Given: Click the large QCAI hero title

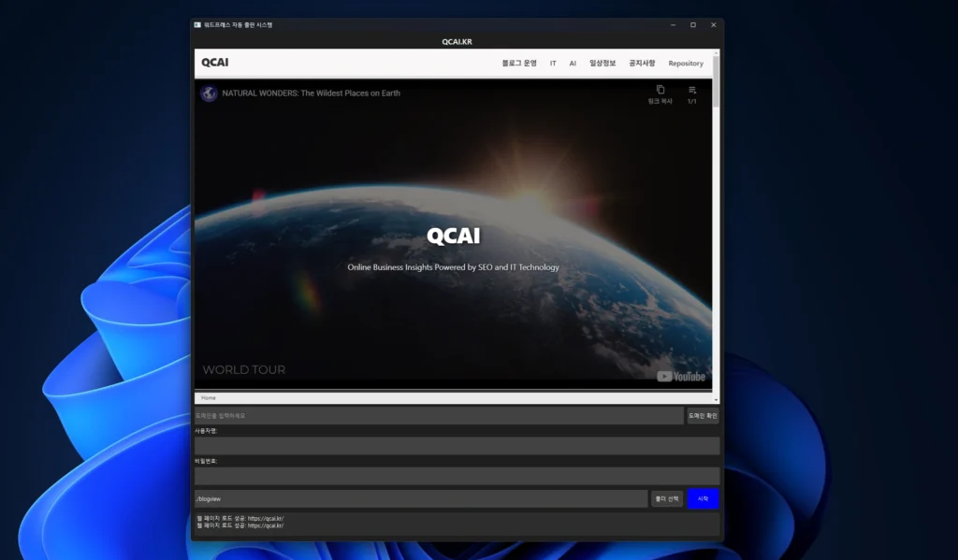Looking at the screenshot, I should click(454, 237).
